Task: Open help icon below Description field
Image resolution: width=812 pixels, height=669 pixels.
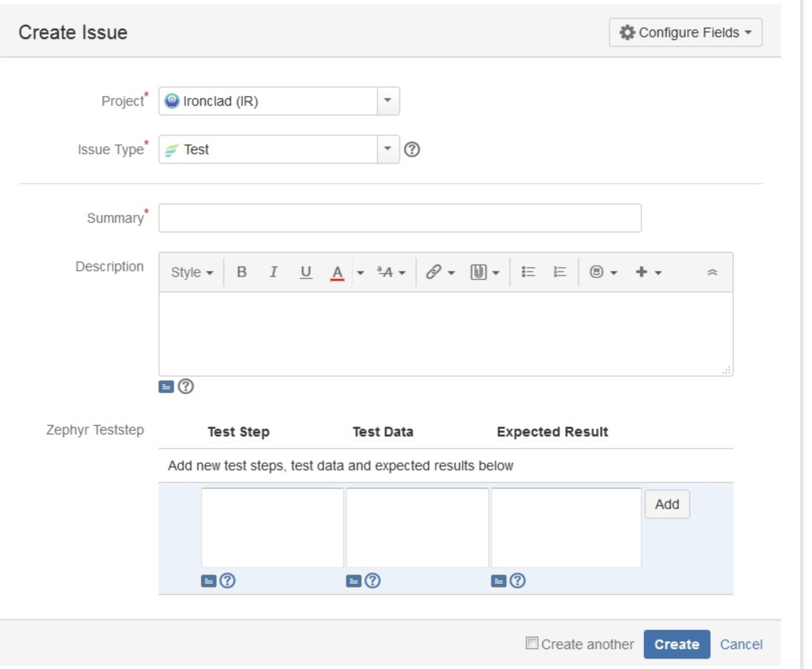Action: (x=186, y=386)
